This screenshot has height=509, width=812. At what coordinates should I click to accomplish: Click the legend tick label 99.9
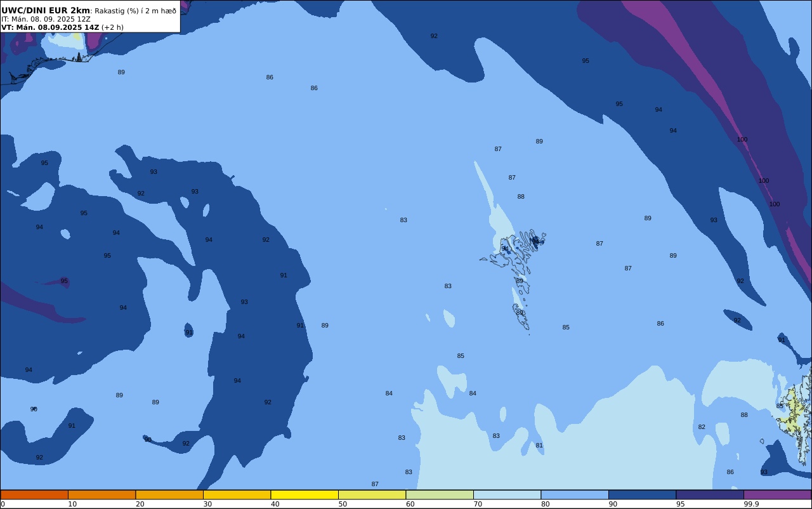click(751, 504)
